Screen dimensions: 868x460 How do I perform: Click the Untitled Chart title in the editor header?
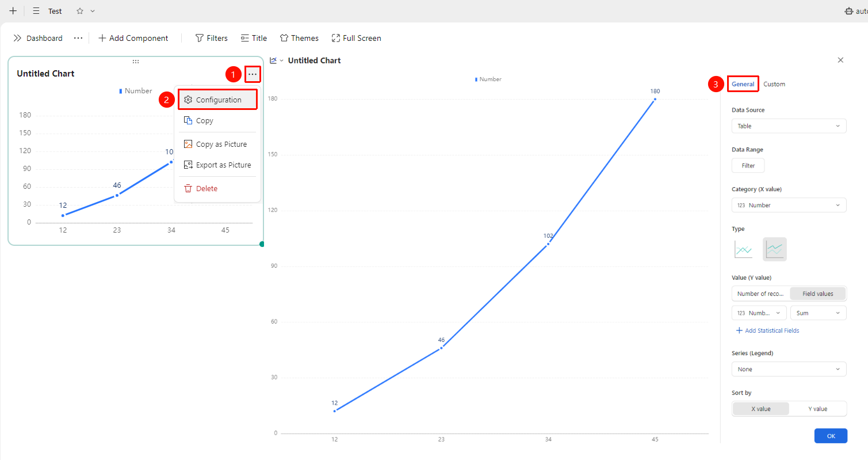click(314, 60)
